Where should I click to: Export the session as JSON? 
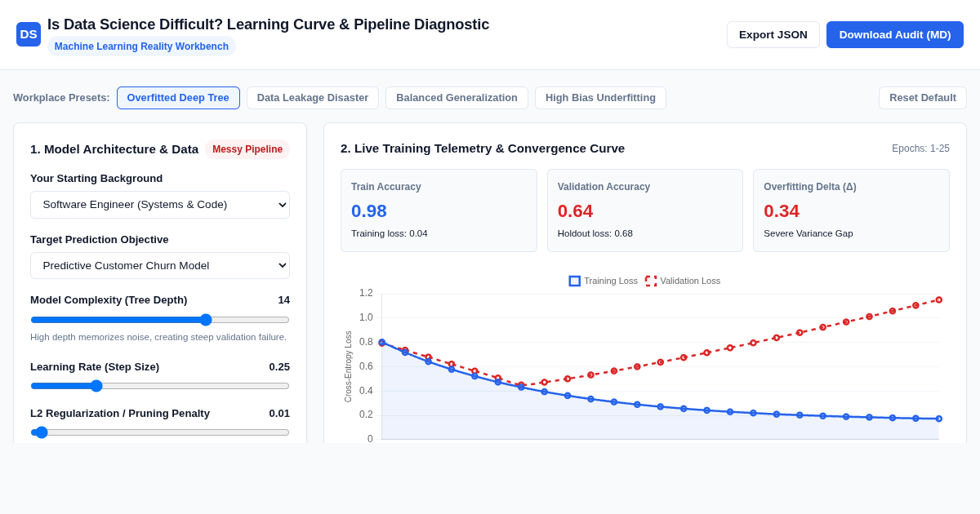click(x=773, y=34)
